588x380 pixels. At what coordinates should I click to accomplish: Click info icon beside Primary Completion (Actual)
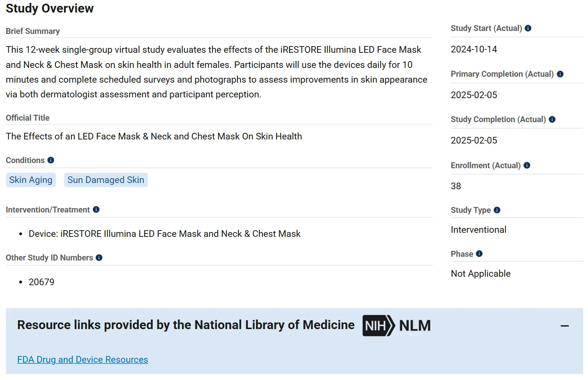pos(560,74)
